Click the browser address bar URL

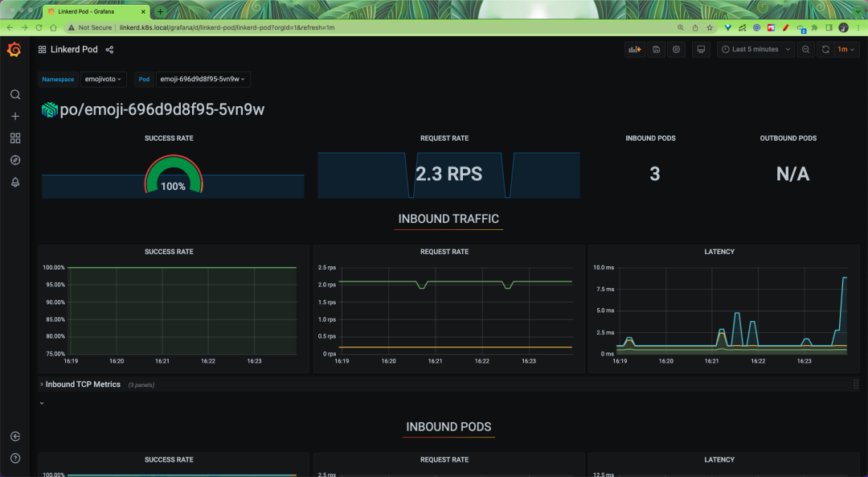coord(227,27)
